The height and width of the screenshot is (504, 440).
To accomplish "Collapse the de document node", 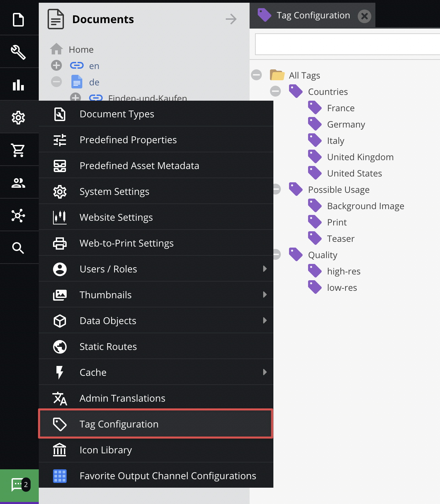I will [x=56, y=82].
